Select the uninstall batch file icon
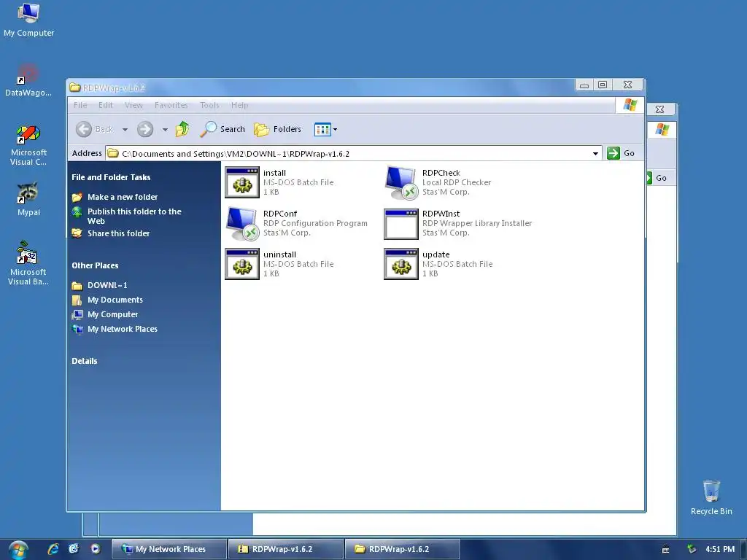The height and width of the screenshot is (560, 747). click(242, 264)
